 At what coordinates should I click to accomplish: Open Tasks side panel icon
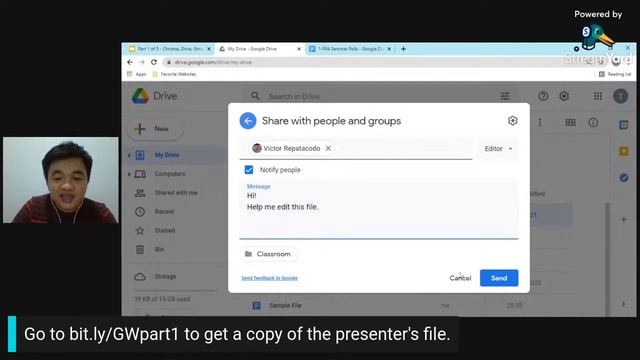624,178
